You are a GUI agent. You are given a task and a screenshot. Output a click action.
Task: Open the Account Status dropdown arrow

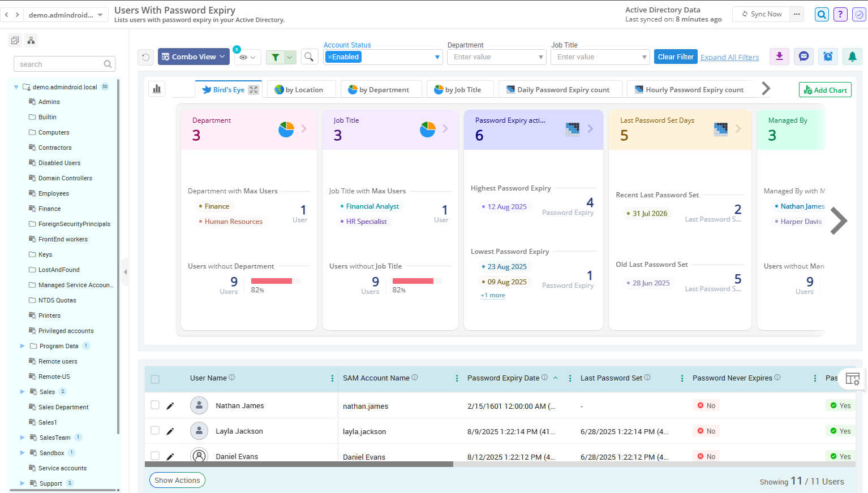[437, 57]
